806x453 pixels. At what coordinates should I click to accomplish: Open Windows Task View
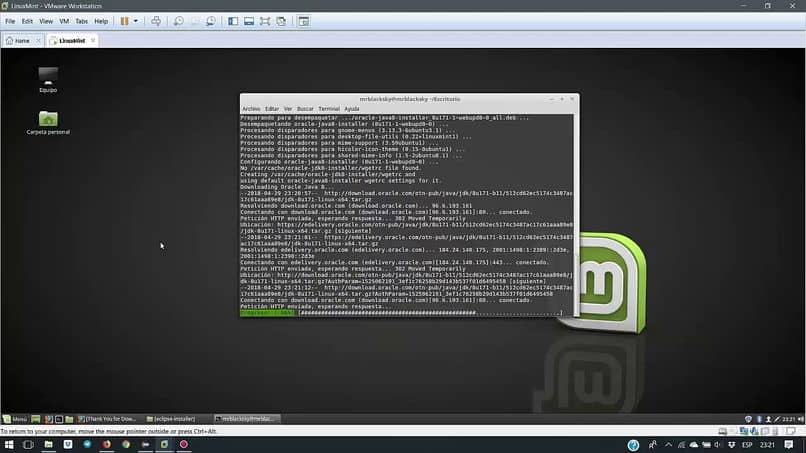click(28, 444)
